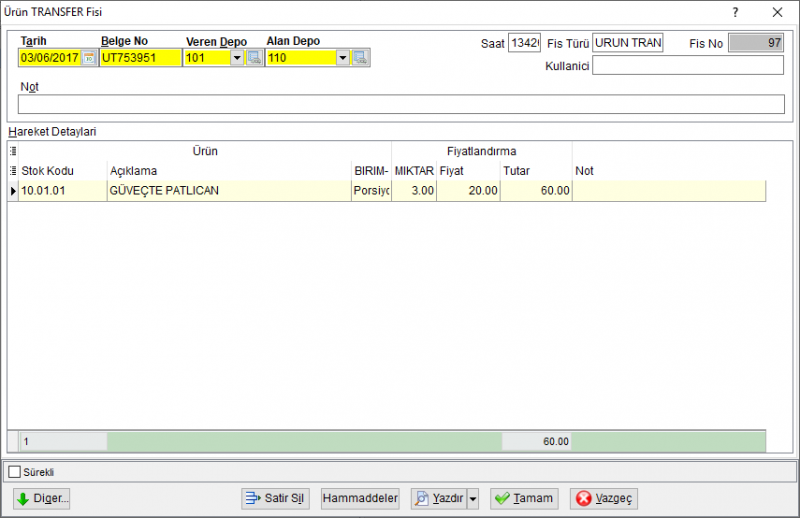
Task: Open Alan Depo lookup search icon
Action: pyautogui.click(x=360, y=58)
